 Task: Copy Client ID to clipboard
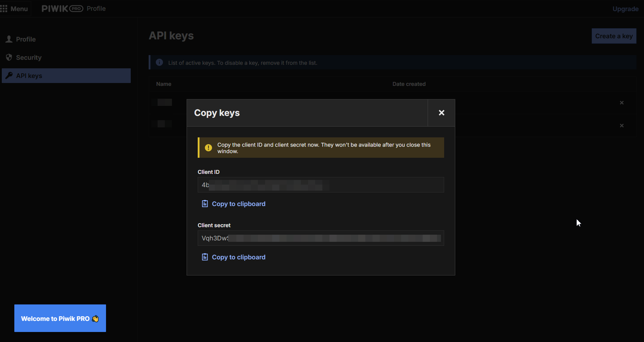point(234,204)
